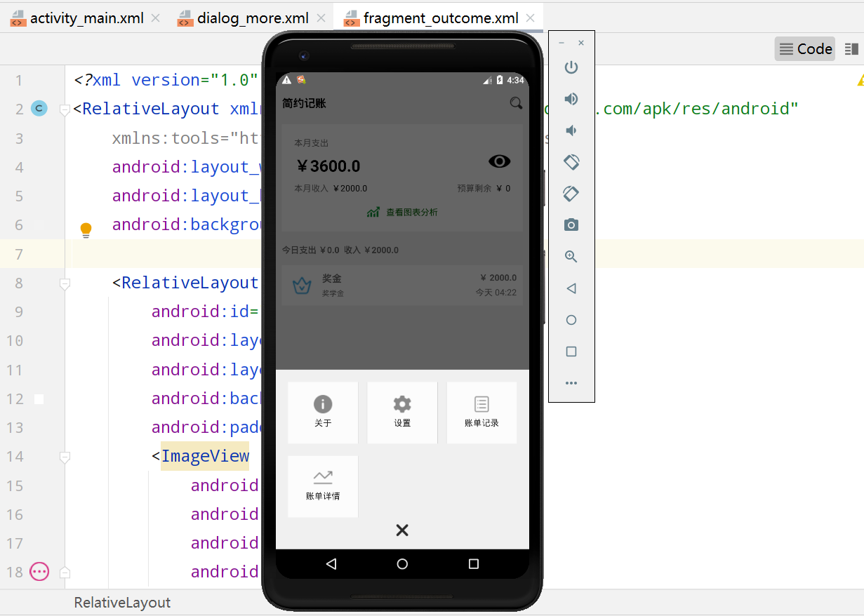This screenshot has height=616, width=864.
Task: Place cursor on empty line 7
Action: point(463,253)
